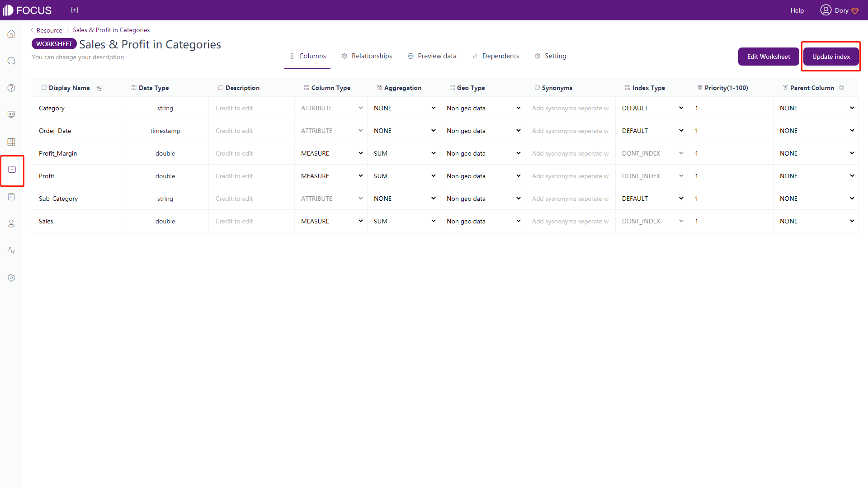Open the activity monitor sidebar icon
The height and width of the screenshot is (488, 868).
12,251
